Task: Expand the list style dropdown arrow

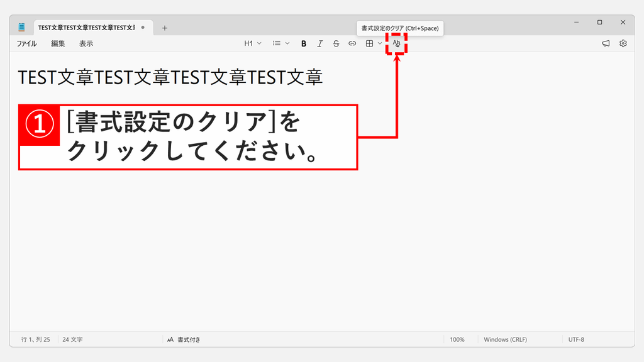Action: click(287, 43)
